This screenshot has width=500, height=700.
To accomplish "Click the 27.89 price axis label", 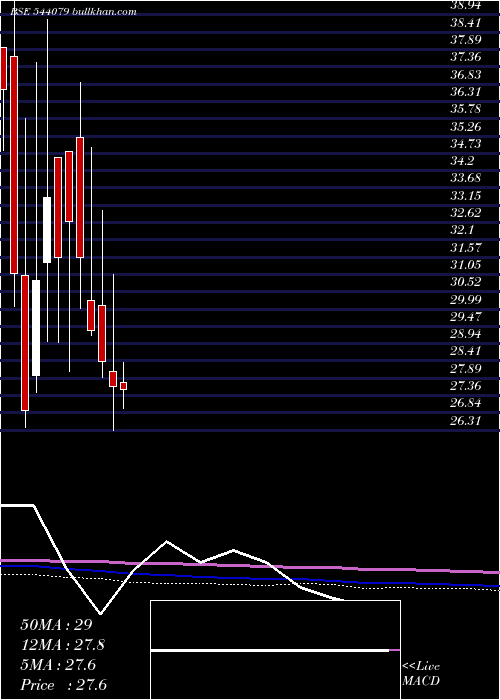I will click(465, 368).
